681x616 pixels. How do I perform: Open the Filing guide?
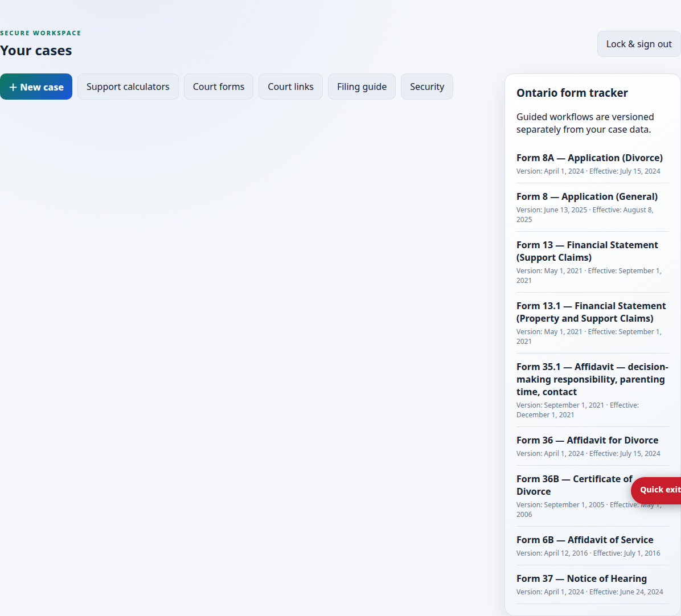(362, 87)
